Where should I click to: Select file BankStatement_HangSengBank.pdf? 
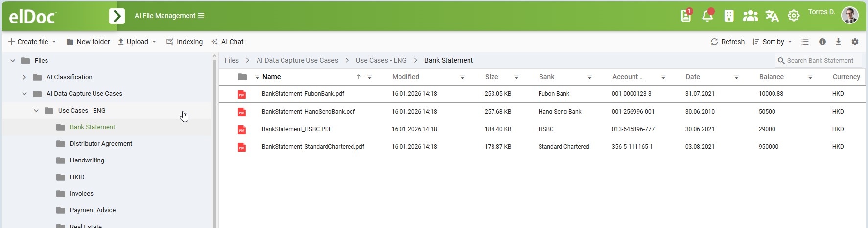pos(308,112)
